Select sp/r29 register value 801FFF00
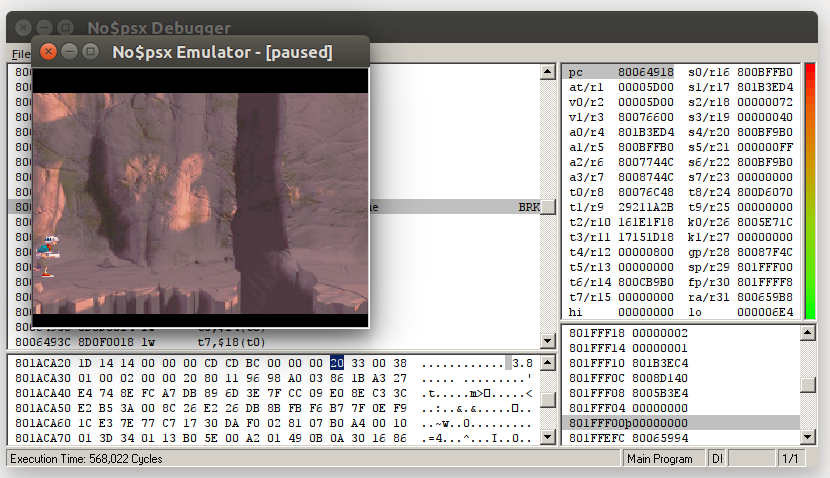830x478 pixels. coord(765,267)
